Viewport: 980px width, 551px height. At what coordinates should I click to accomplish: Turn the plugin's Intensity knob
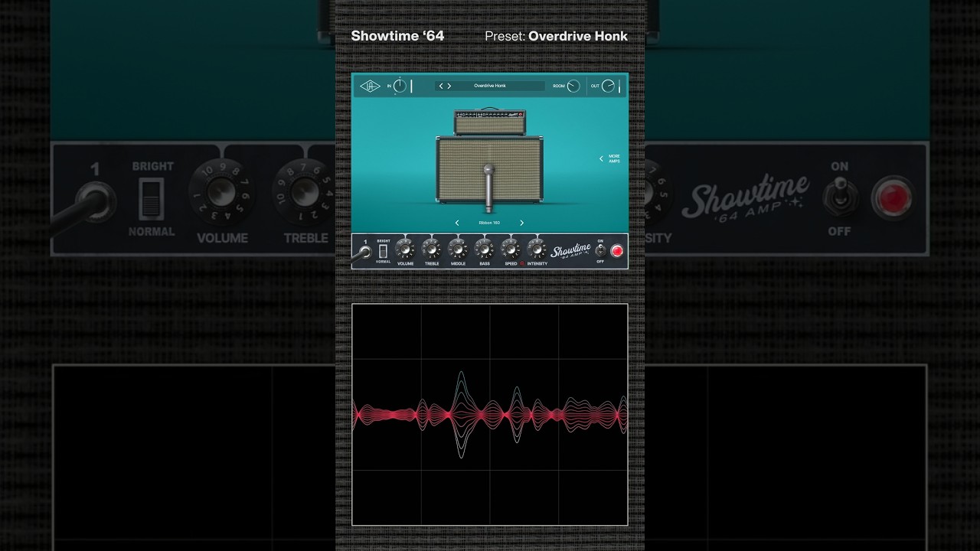537,249
